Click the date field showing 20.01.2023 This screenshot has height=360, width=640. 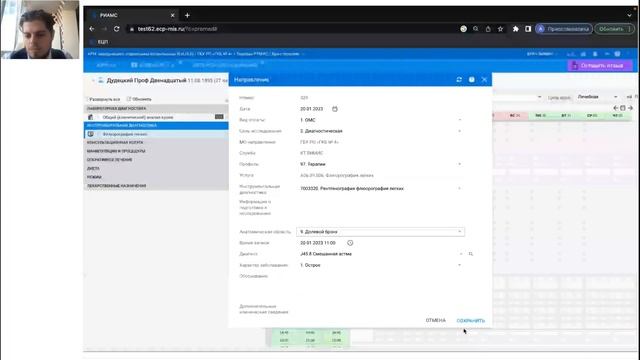point(311,109)
